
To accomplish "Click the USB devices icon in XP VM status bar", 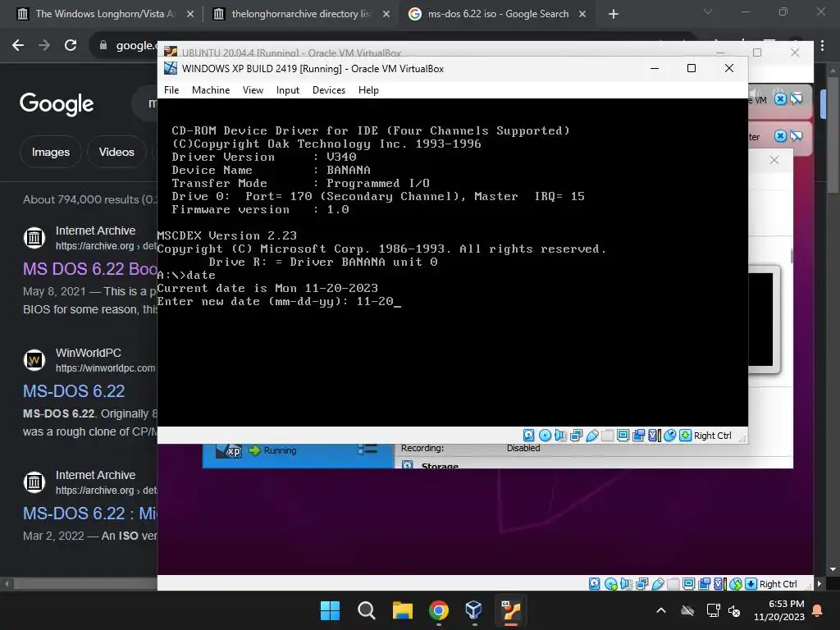I will pyautogui.click(x=592, y=436).
